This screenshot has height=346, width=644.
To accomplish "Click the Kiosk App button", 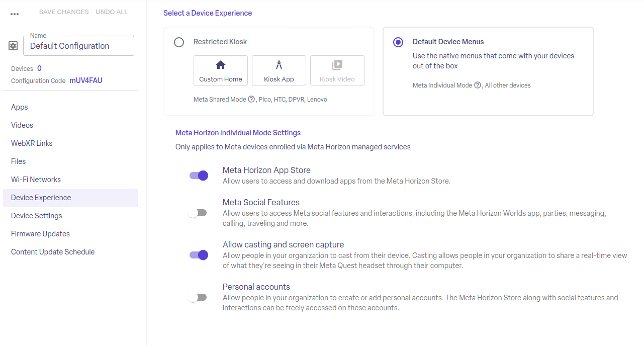I will click(x=279, y=70).
